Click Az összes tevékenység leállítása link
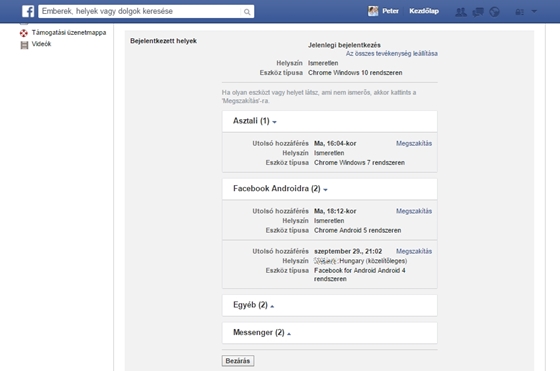 391,54
